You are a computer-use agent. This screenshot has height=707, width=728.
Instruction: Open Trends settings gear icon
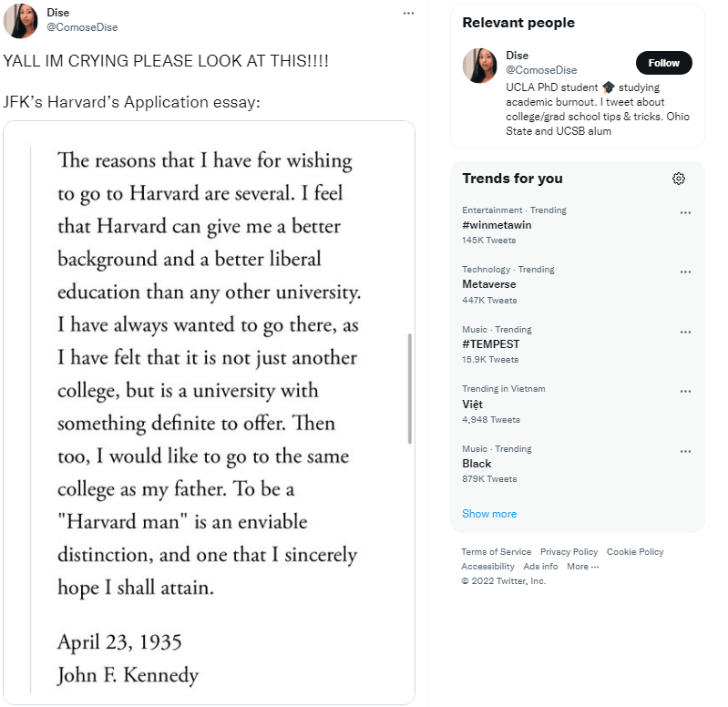[679, 179]
